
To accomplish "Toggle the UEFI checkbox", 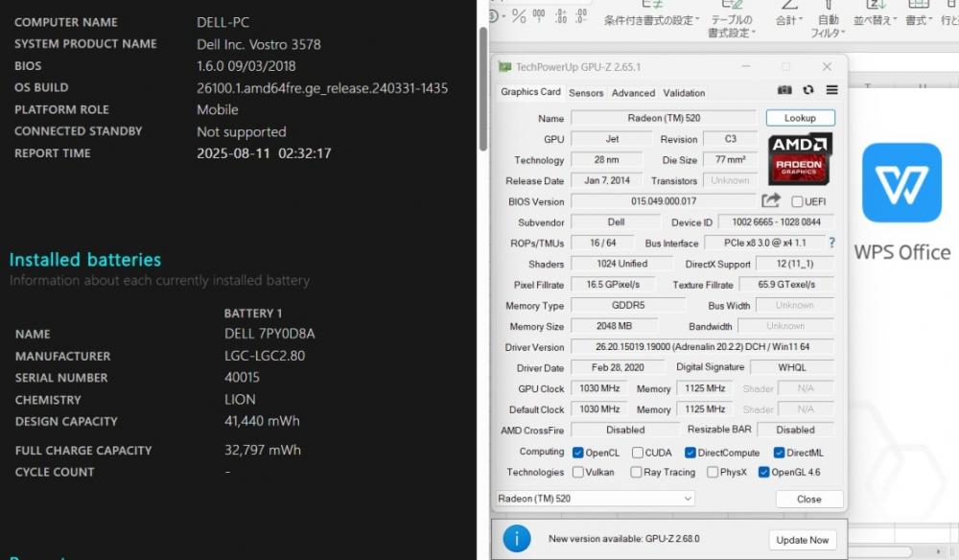I will [797, 201].
